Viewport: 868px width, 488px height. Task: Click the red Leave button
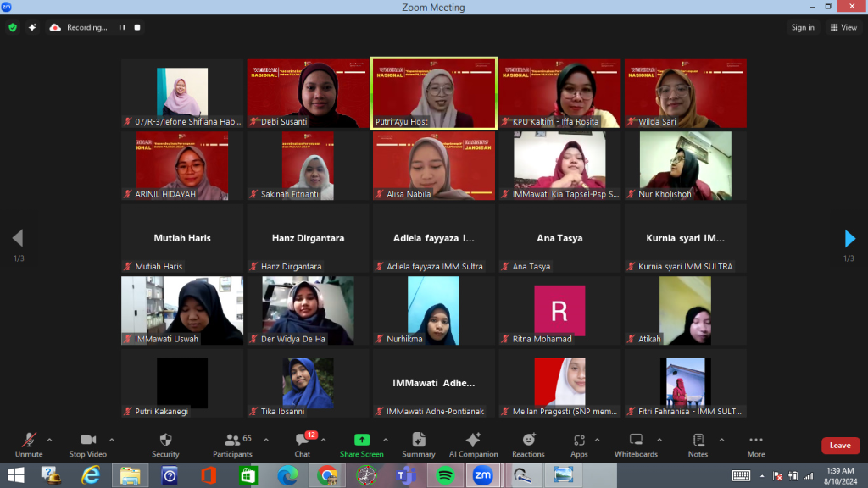[x=839, y=446]
